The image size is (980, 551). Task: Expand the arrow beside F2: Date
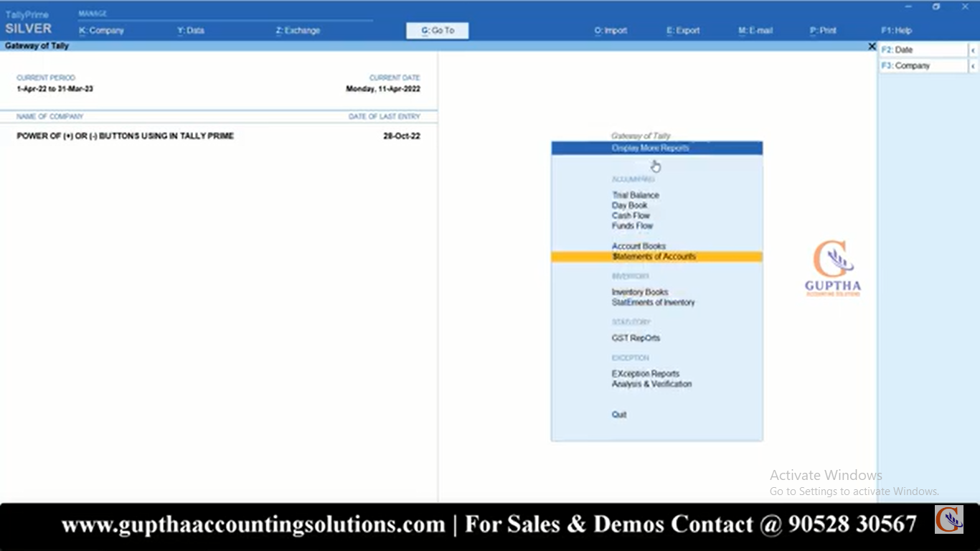point(974,50)
